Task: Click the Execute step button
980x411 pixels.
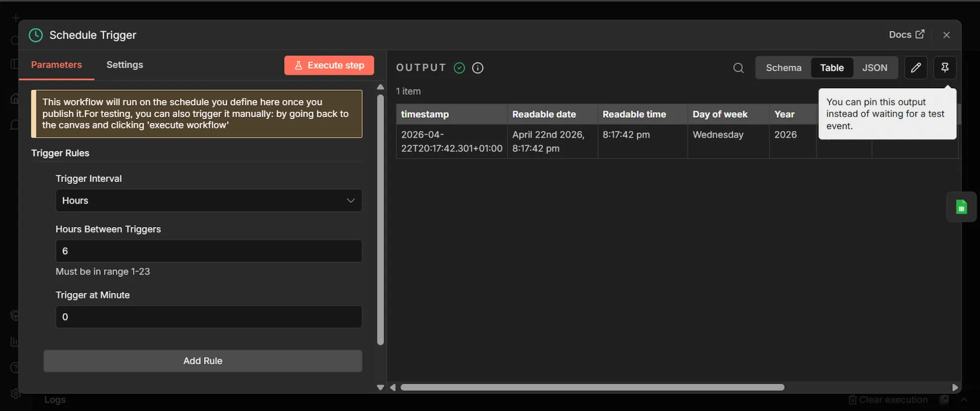Action: (329, 65)
